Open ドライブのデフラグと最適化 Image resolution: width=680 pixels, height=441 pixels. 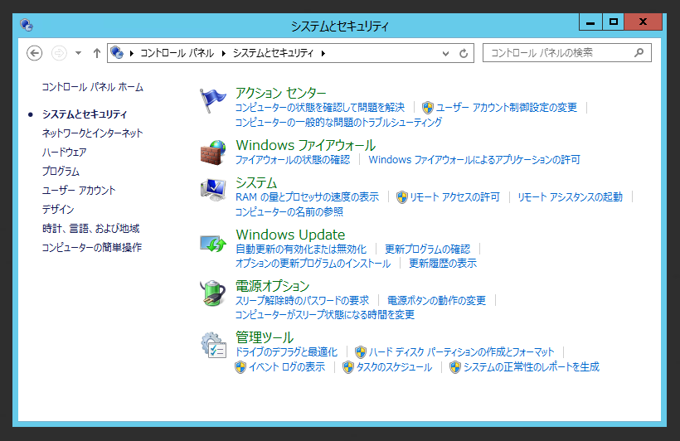(x=286, y=352)
